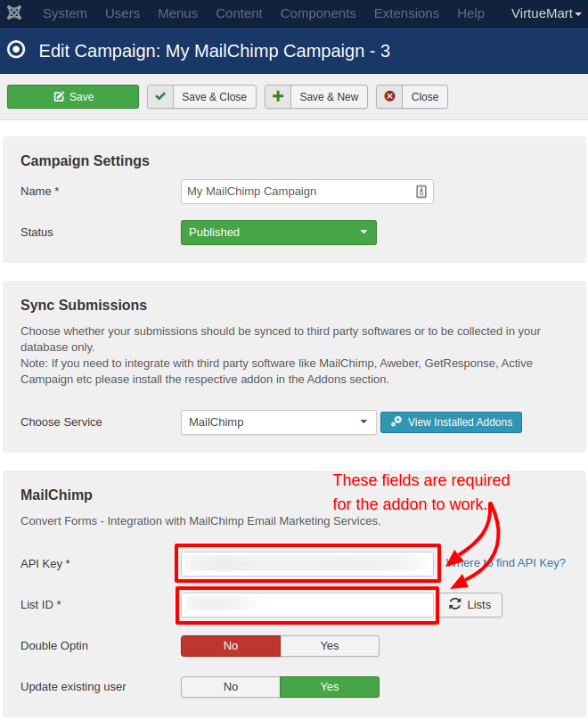Image resolution: width=588 pixels, height=720 pixels.
Task: Click Save & Close text
Action: click(215, 97)
